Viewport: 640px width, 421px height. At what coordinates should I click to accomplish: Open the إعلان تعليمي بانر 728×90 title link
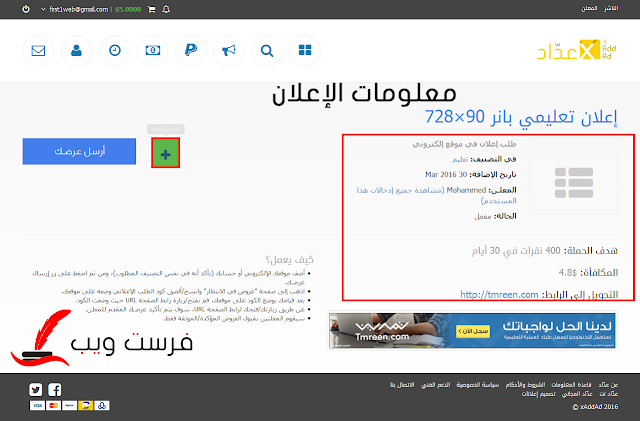[x=521, y=117]
